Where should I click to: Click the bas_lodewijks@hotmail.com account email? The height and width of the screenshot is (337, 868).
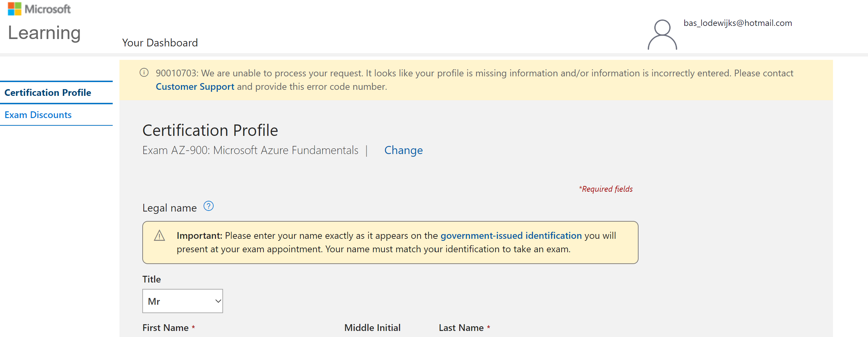[x=737, y=23]
